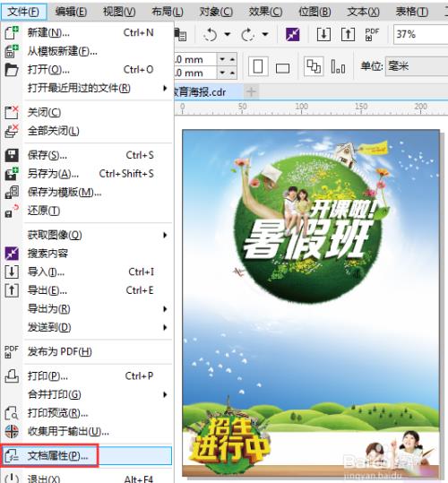Click the print preview magnifier icon
The width and height of the screenshot is (448, 483).
[x=12, y=413]
